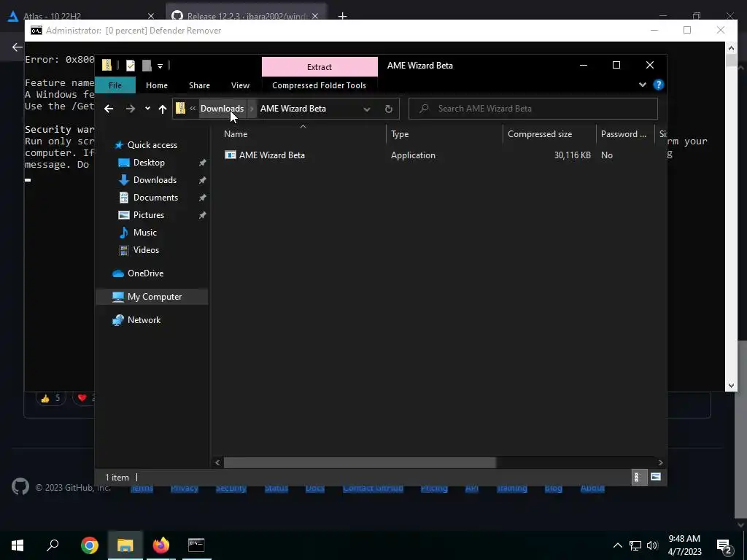The width and height of the screenshot is (747, 560).
Task: Close the Atlas 10 22H2 browser tab
Action: 151,16
